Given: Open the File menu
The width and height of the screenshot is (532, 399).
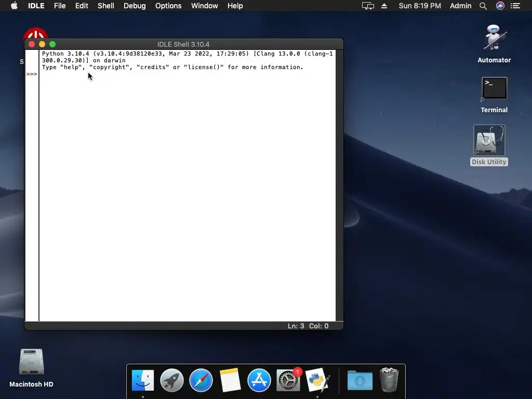Looking at the screenshot, I should (60, 6).
